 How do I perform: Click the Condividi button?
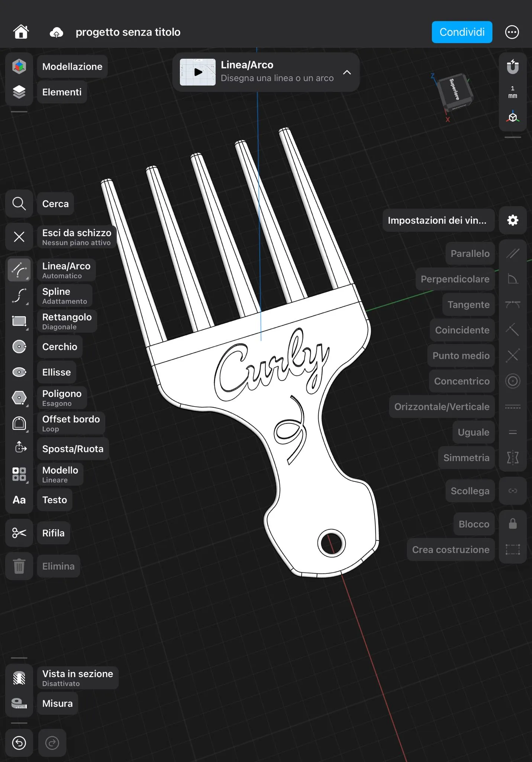click(x=462, y=32)
